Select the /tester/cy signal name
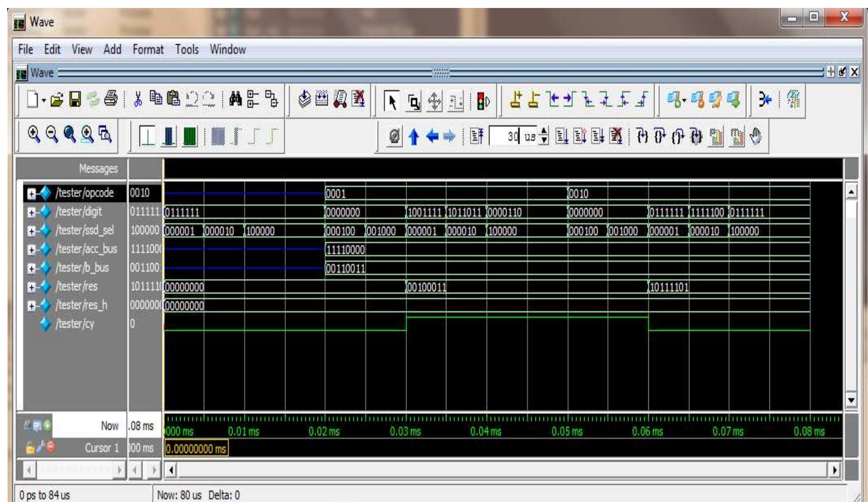Screen dimensions: 868x502 (75, 324)
